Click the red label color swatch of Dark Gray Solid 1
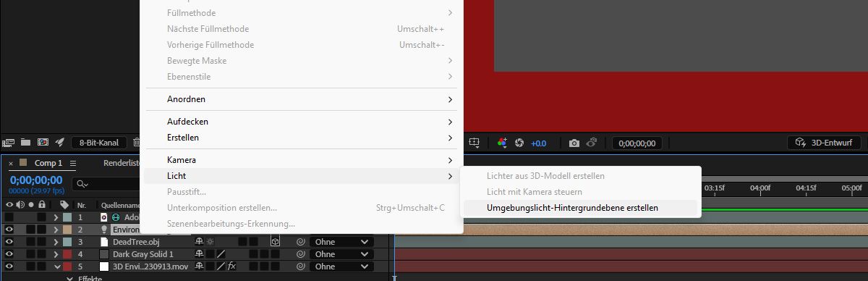Screen dimensions: 868x281 click(x=67, y=254)
